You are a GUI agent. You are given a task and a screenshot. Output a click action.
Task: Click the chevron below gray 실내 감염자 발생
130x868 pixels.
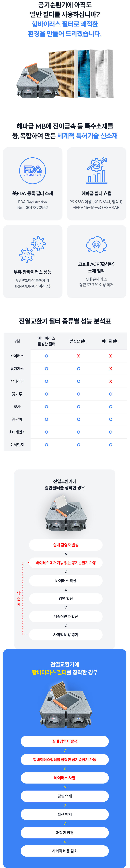click(66, 554)
